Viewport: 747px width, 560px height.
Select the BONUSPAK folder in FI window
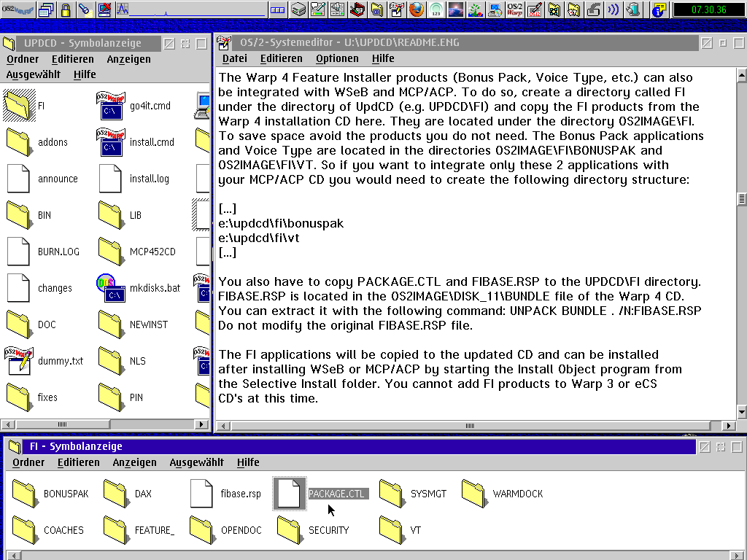pyautogui.click(x=25, y=494)
